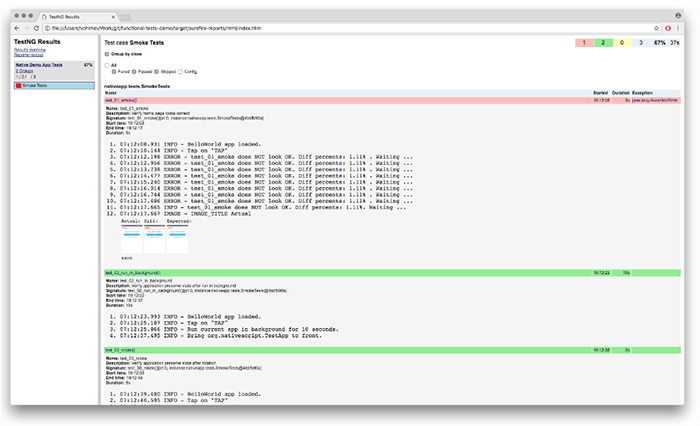The width and height of the screenshot is (700, 426).
Task: Select the TestNG Results browser tab
Action: [x=77, y=17]
